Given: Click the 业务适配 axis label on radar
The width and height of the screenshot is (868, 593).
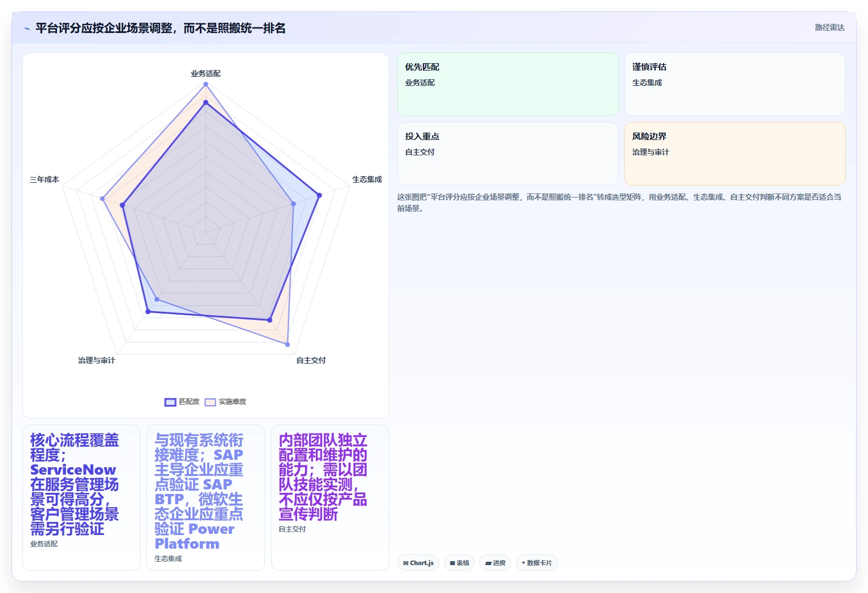Looking at the screenshot, I should [x=205, y=73].
